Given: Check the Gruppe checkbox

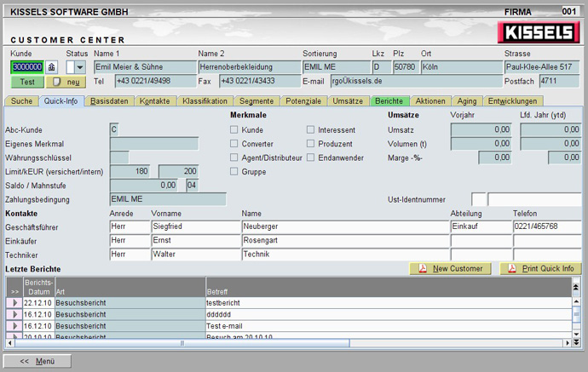Looking at the screenshot, I should point(234,171).
